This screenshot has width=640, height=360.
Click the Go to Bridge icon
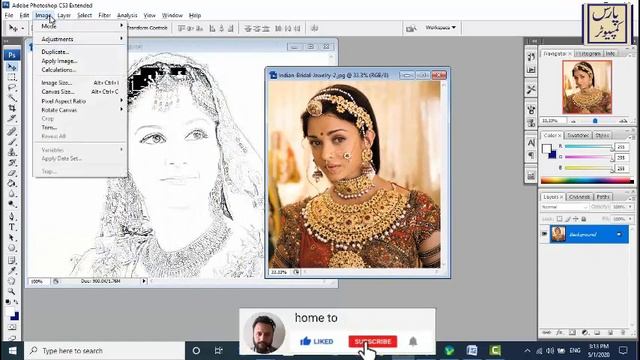pos(411,28)
